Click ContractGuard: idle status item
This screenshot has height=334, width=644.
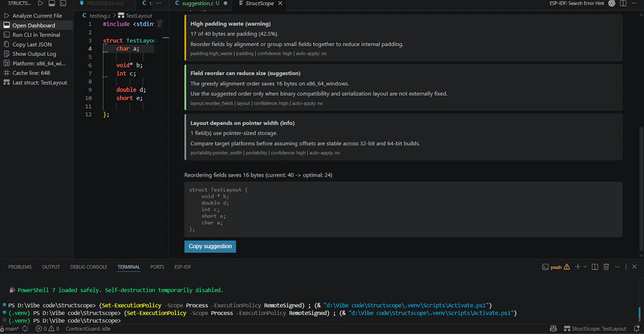pyautogui.click(x=88, y=329)
